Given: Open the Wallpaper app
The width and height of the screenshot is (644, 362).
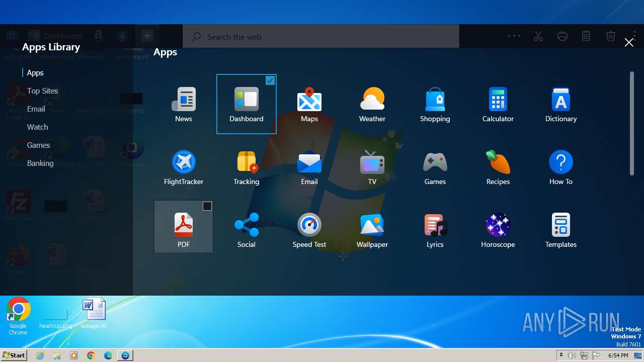Looking at the screenshot, I should 372,230.
